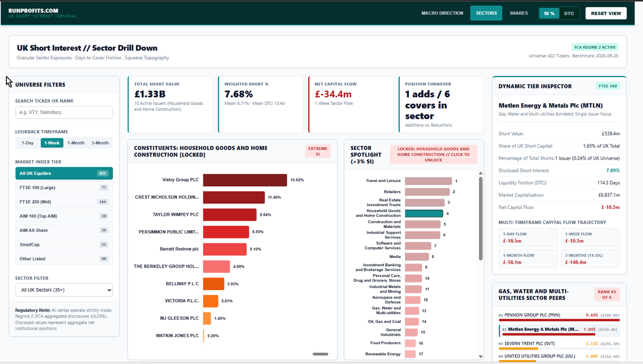This screenshot has width=643, height=364.
Task: Toggle the DTC metric mode
Action: [x=569, y=13]
